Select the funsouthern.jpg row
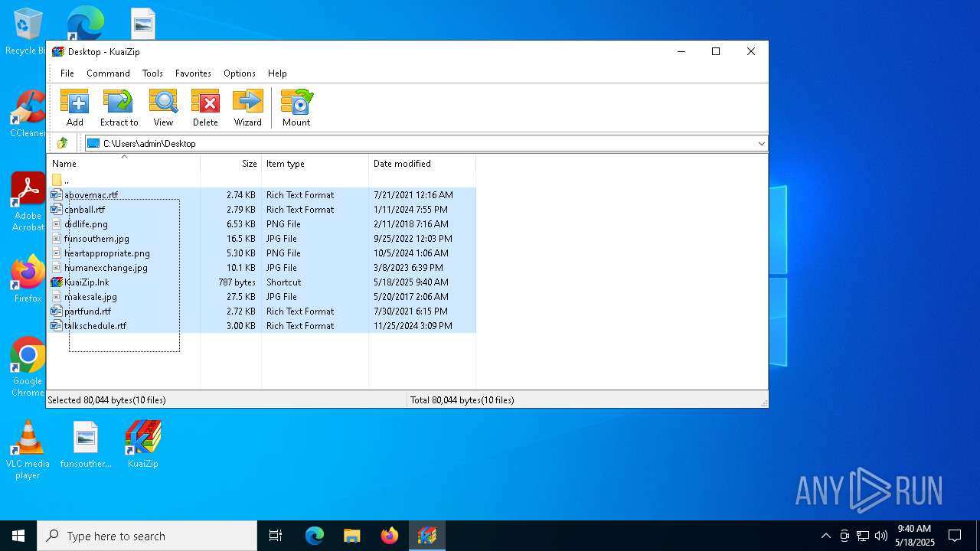Image resolution: width=980 pixels, height=551 pixels. [x=262, y=239]
